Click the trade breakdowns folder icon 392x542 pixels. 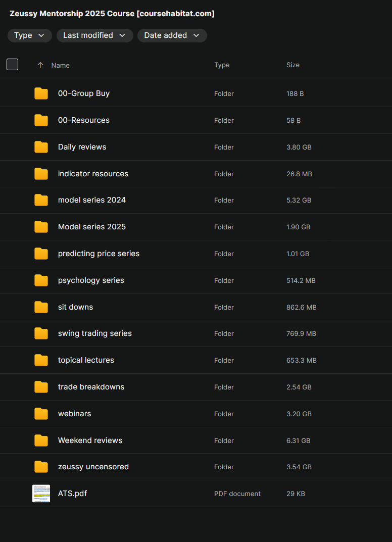pos(41,387)
